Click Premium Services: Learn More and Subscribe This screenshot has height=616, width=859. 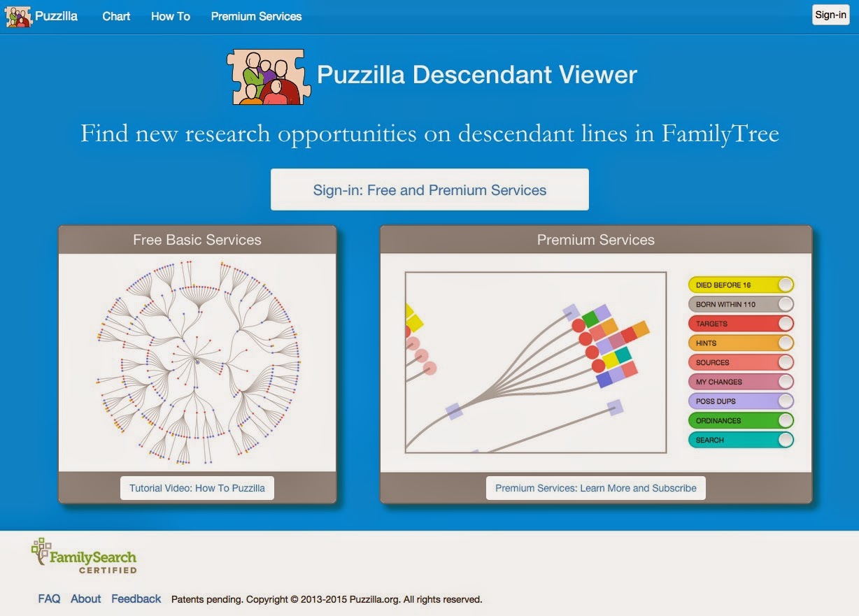(596, 488)
